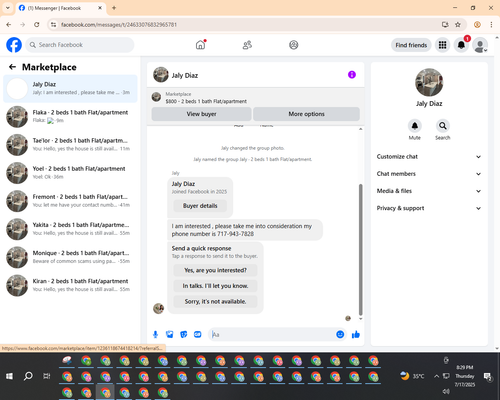Show hidden system tray icons
Image resolution: width=500 pixels, height=400 pixels.
click(x=436, y=376)
